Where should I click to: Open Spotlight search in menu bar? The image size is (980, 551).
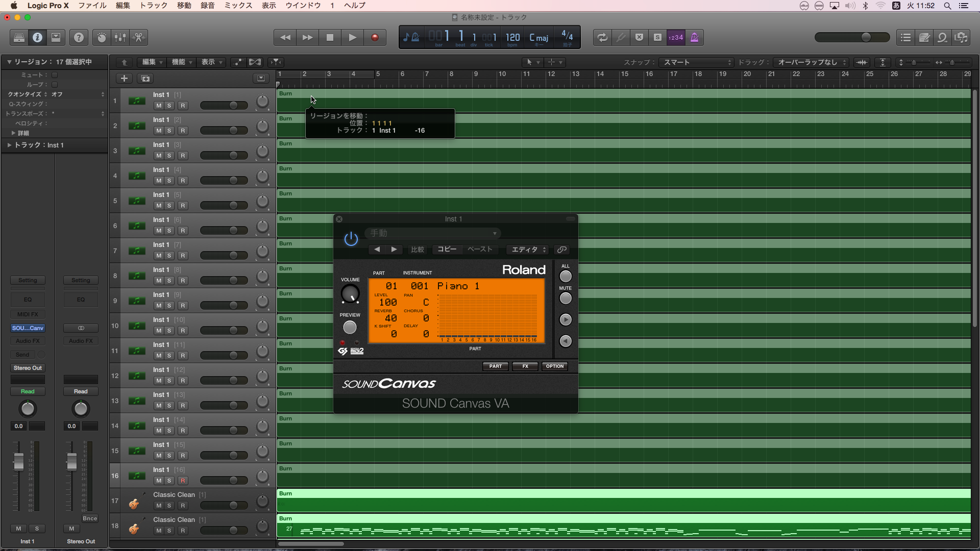947,6
